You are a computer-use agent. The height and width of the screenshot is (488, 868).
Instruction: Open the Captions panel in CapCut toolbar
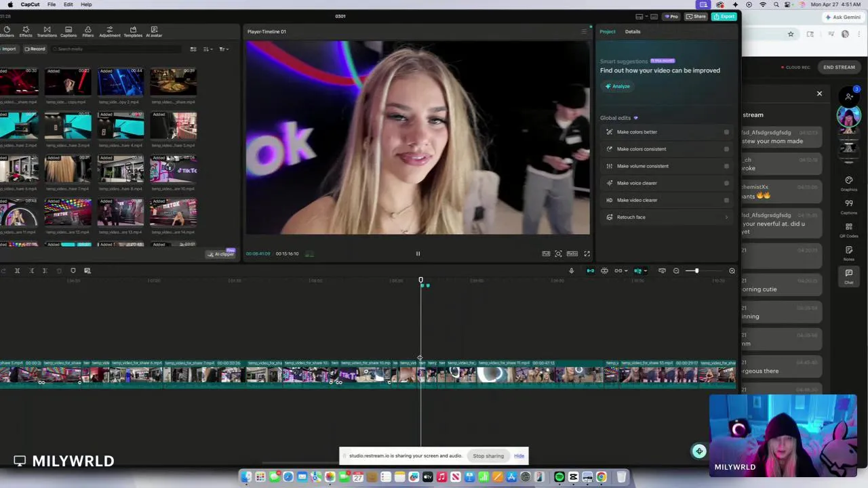(x=68, y=32)
